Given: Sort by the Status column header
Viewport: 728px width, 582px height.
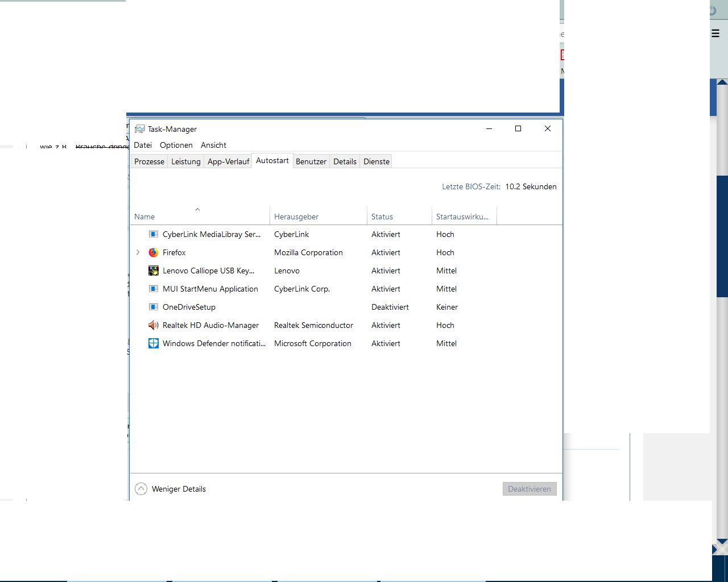Looking at the screenshot, I should pyautogui.click(x=399, y=215).
